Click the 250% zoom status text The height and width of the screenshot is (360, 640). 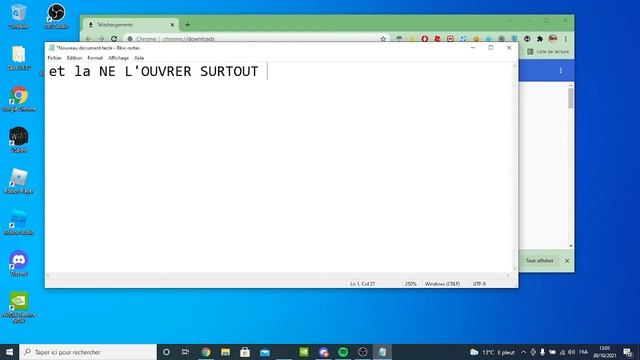pyautogui.click(x=411, y=284)
